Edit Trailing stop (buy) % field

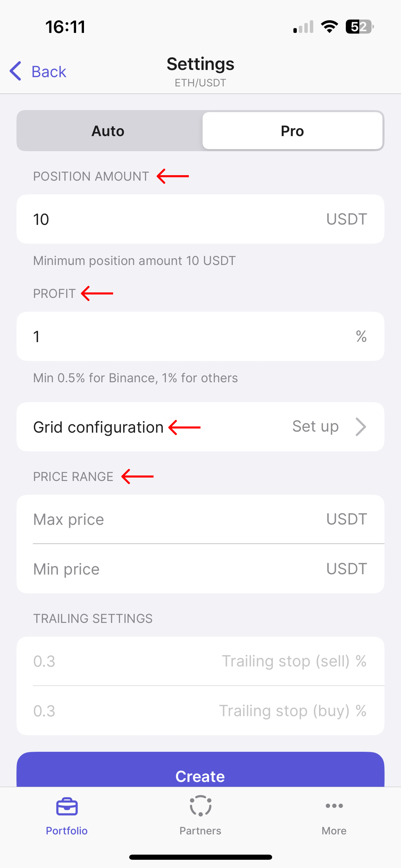point(171,711)
